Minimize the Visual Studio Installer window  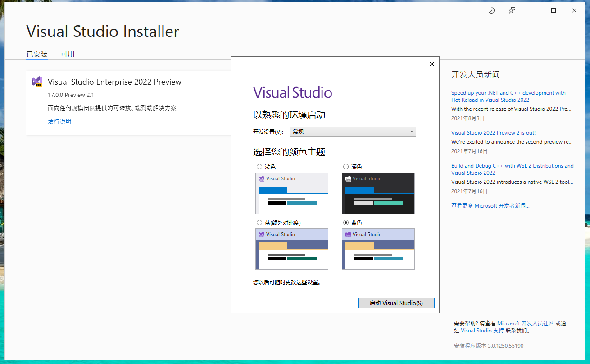point(533,10)
